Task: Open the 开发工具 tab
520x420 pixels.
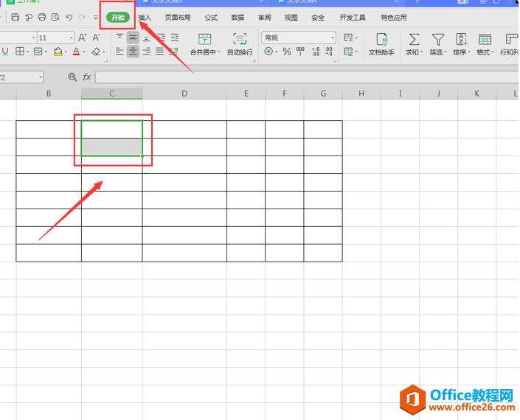Action: pos(353,18)
